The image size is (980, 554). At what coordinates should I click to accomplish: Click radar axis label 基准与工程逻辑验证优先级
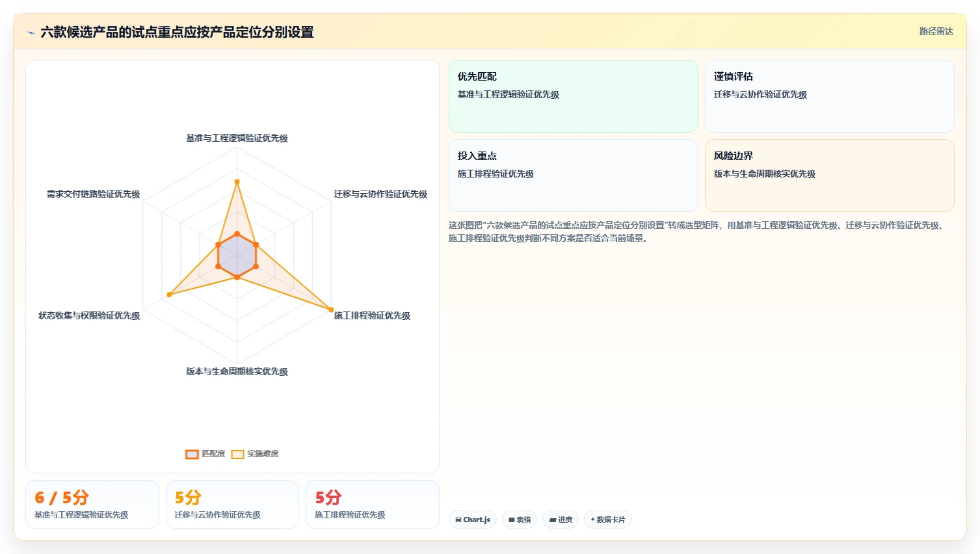pos(237,138)
